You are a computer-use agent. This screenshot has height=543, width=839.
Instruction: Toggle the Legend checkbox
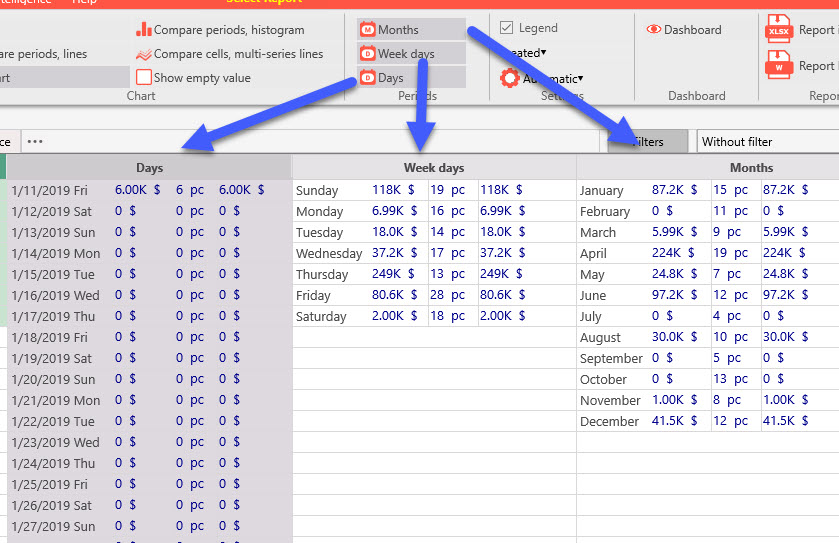506,27
